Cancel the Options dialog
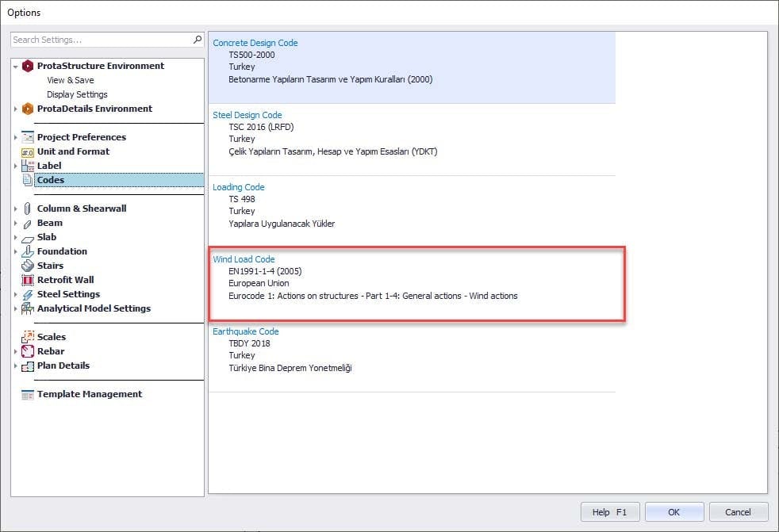This screenshot has width=779, height=532. (x=739, y=511)
